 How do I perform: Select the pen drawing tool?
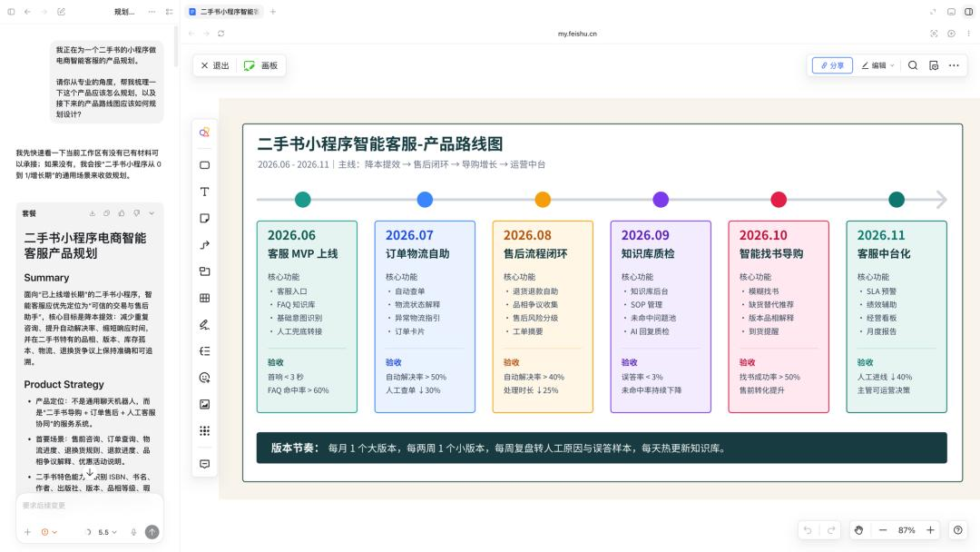(x=204, y=324)
